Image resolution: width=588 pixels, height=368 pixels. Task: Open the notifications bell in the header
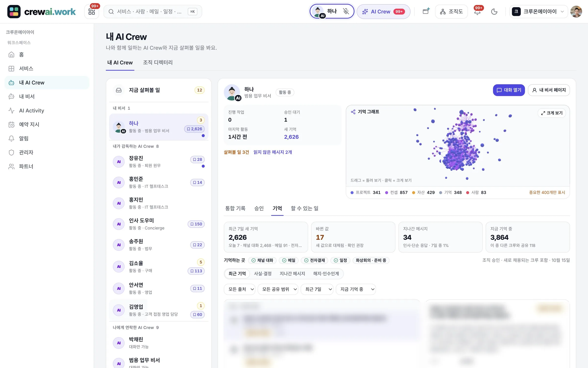[477, 12]
